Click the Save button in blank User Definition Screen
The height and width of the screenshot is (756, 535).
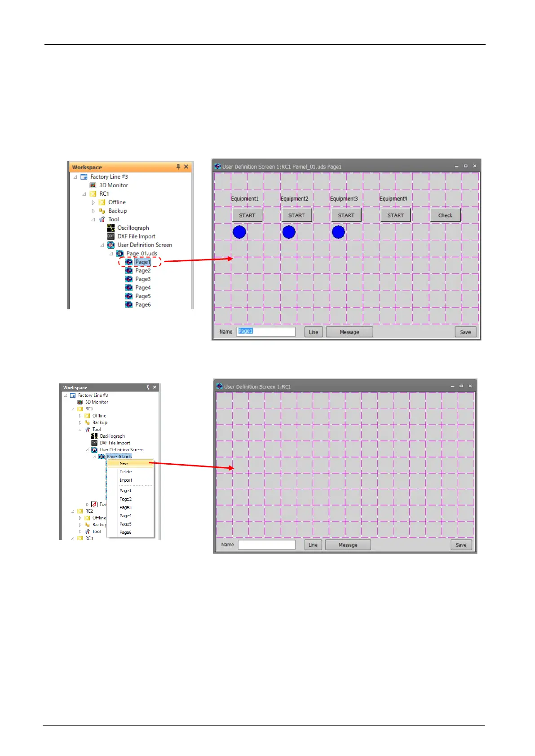461,545
